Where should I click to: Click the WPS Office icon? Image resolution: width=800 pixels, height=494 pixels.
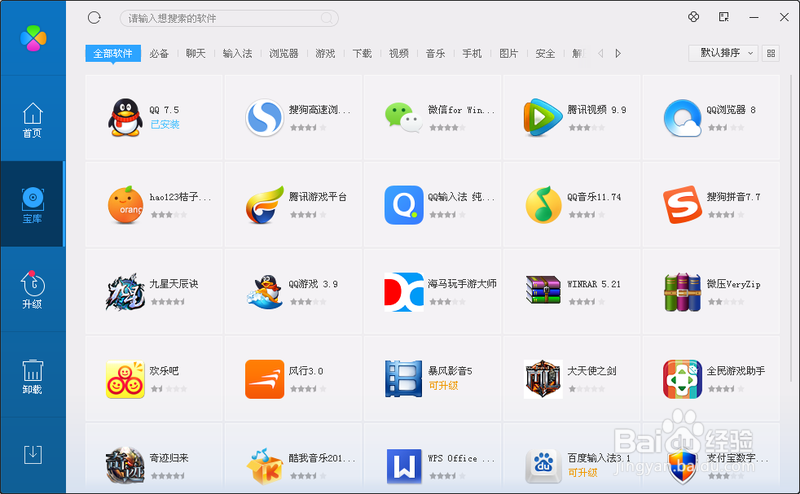tap(404, 465)
